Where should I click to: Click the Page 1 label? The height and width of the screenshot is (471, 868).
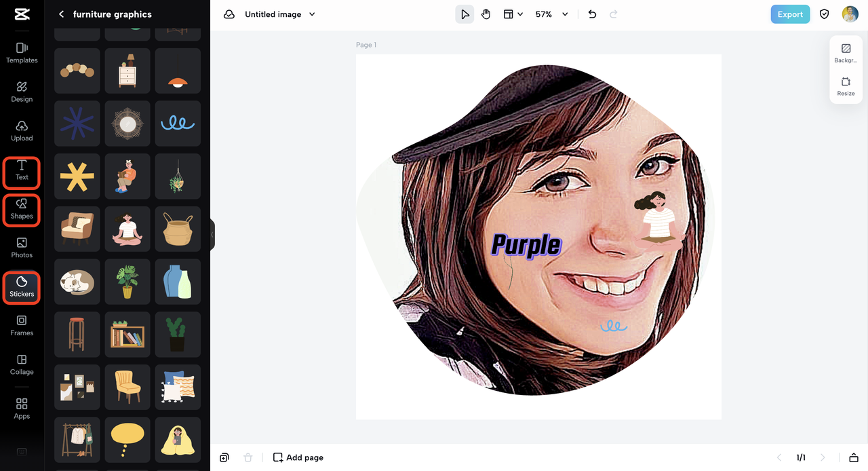[x=366, y=45]
